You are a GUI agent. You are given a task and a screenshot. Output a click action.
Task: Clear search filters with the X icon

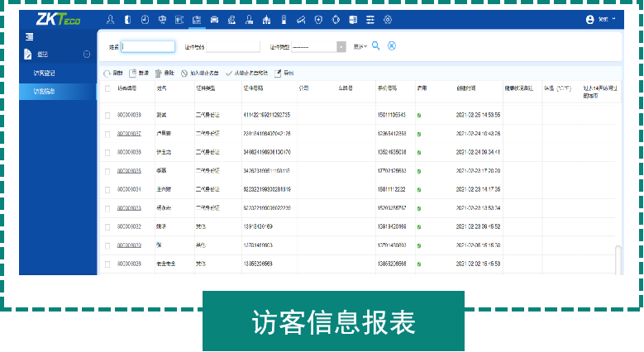pos(392,46)
